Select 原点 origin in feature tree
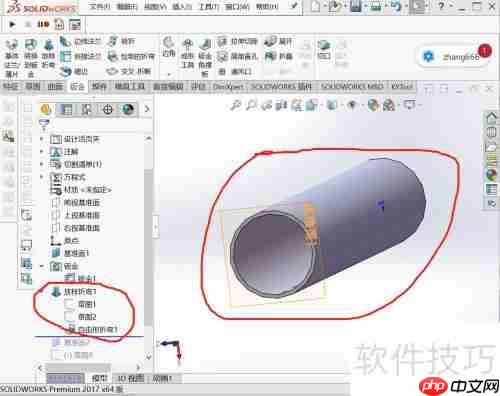 (65, 240)
